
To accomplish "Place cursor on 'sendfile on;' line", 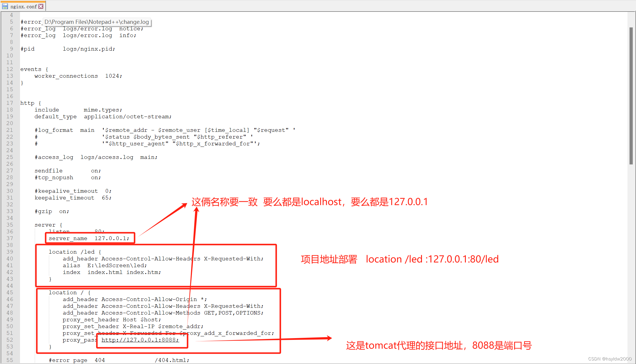I will coord(67,171).
